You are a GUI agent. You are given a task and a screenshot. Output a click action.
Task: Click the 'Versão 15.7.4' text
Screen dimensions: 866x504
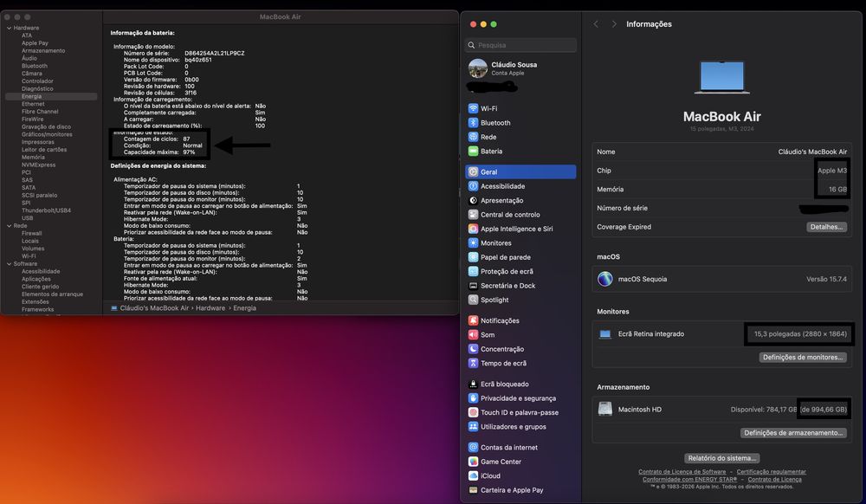(x=826, y=280)
